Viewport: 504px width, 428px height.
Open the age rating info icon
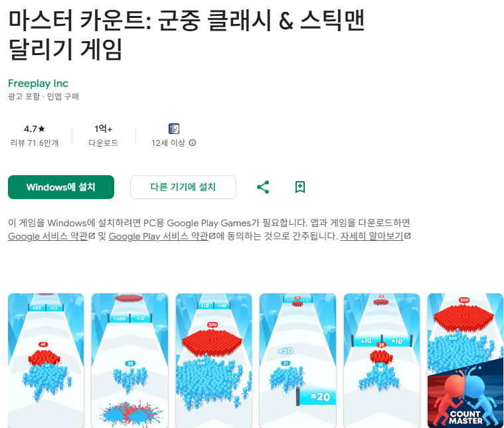coord(192,143)
